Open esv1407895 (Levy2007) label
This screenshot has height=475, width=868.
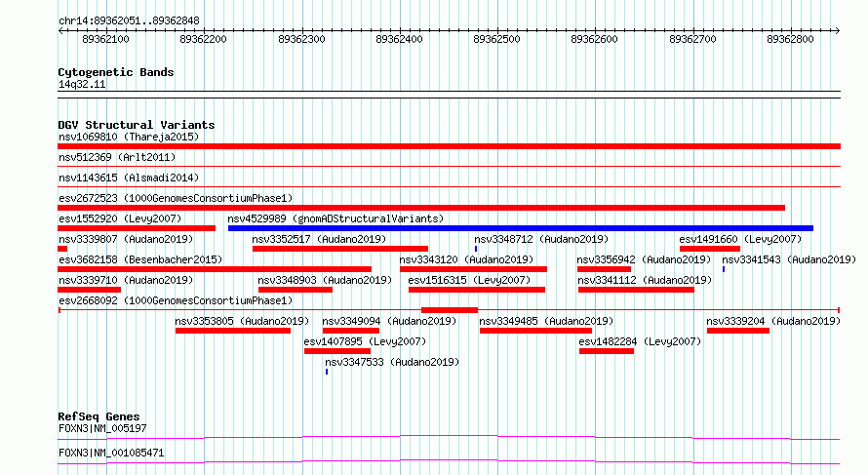tap(365, 341)
